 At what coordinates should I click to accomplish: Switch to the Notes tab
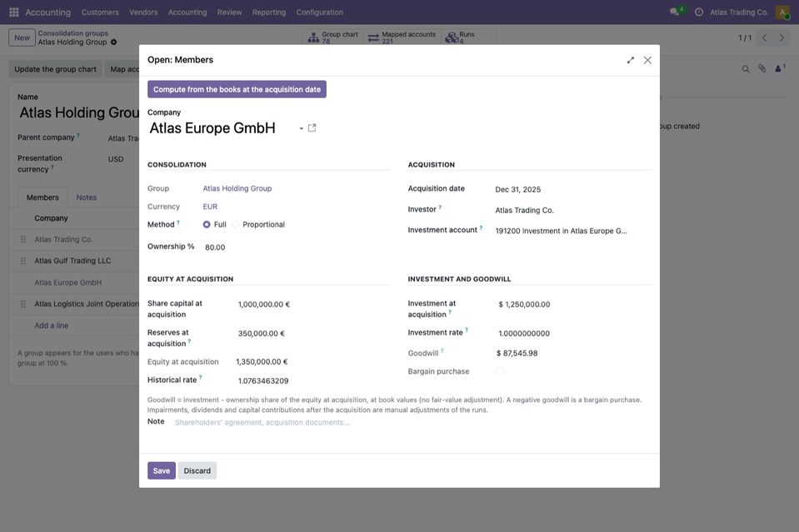point(86,197)
